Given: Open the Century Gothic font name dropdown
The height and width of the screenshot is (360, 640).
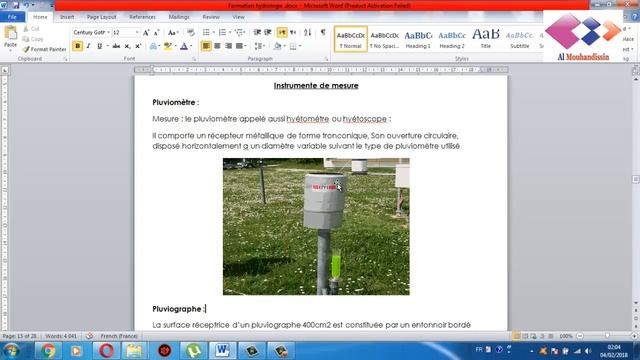Looking at the screenshot, I should [x=109, y=33].
